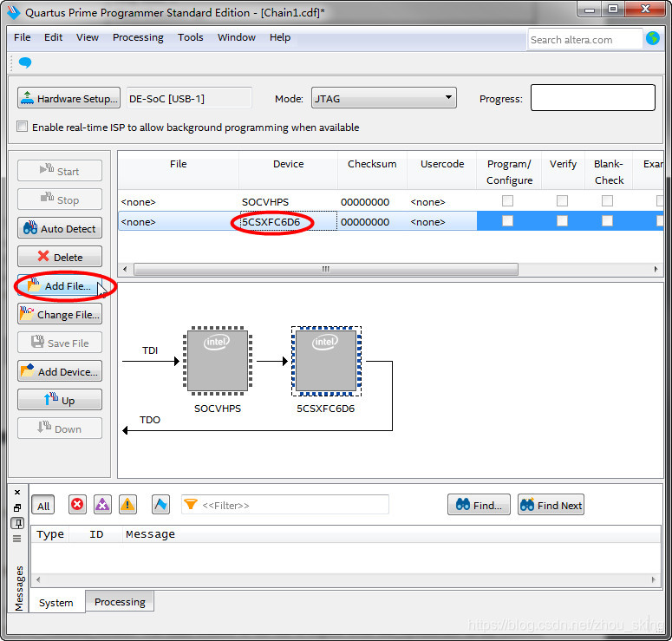Switch to System messages tab
Viewport: 672px width, 641px height.
pyautogui.click(x=56, y=603)
